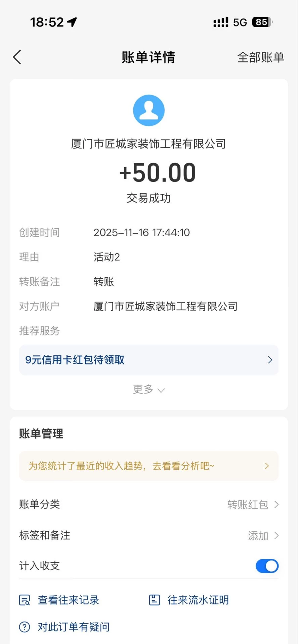Image resolution: width=298 pixels, height=644 pixels.
Task: Tap the question mark help icon
Action: click(25, 627)
